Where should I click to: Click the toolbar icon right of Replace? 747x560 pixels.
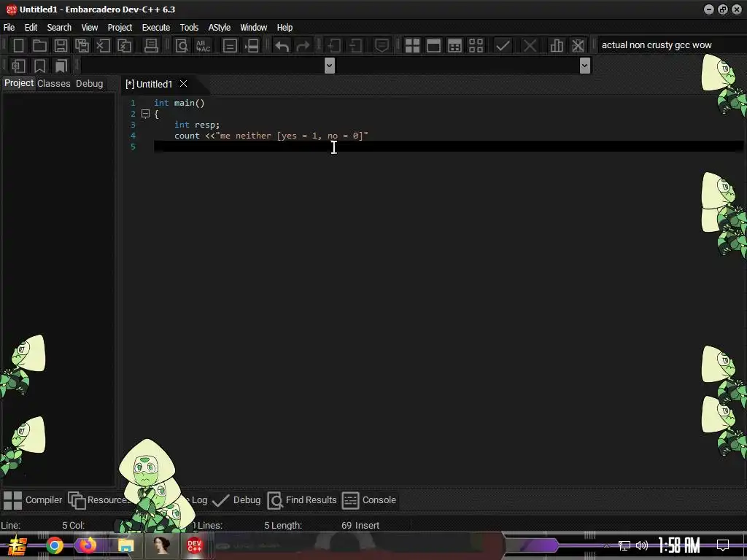pyautogui.click(x=230, y=46)
